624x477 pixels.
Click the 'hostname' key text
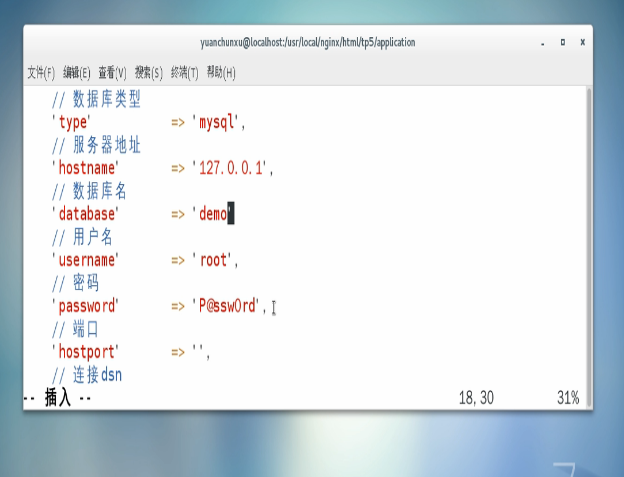coord(86,168)
